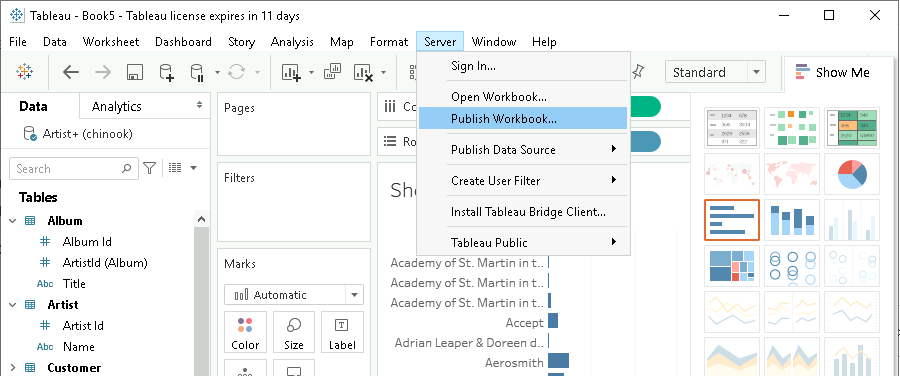
Task: Select the treemap chart in Show Me
Action: tap(732, 266)
